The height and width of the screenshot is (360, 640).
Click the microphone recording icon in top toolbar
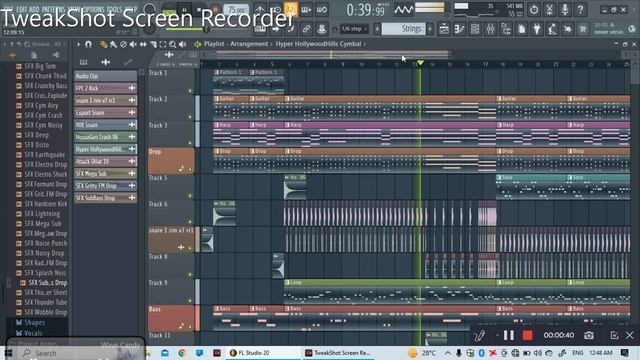(565, 9)
